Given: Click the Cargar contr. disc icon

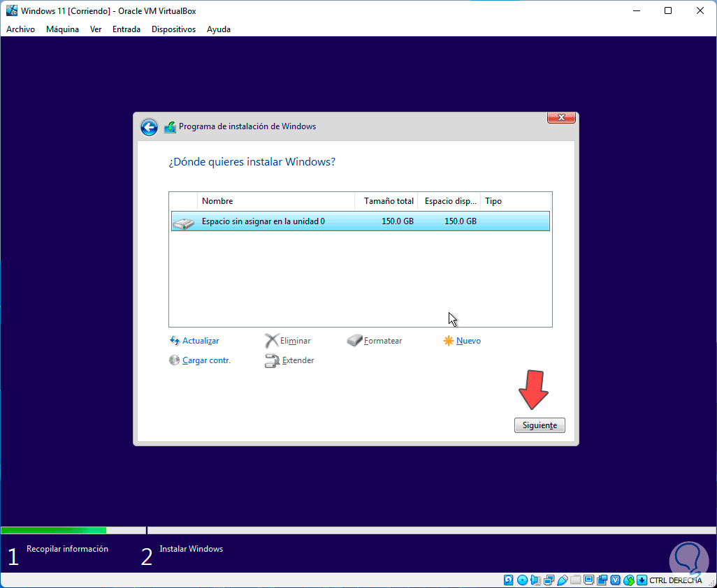Looking at the screenshot, I should [x=174, y=360].
